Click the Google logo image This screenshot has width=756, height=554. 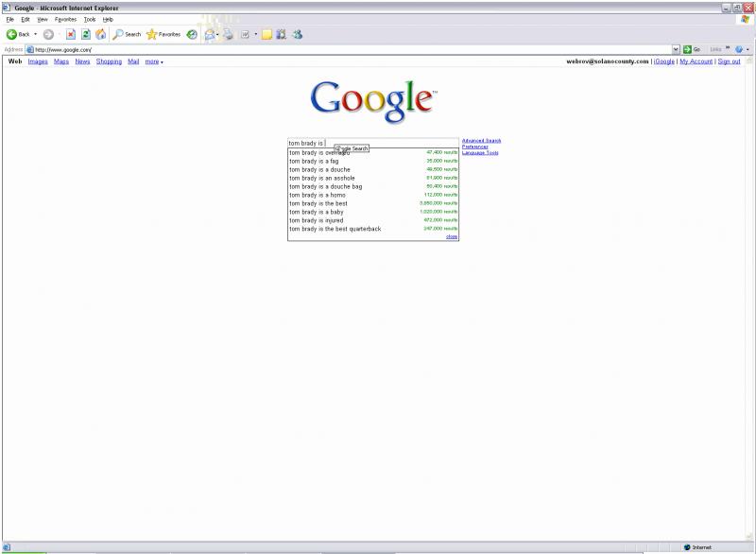click(373, 101)
